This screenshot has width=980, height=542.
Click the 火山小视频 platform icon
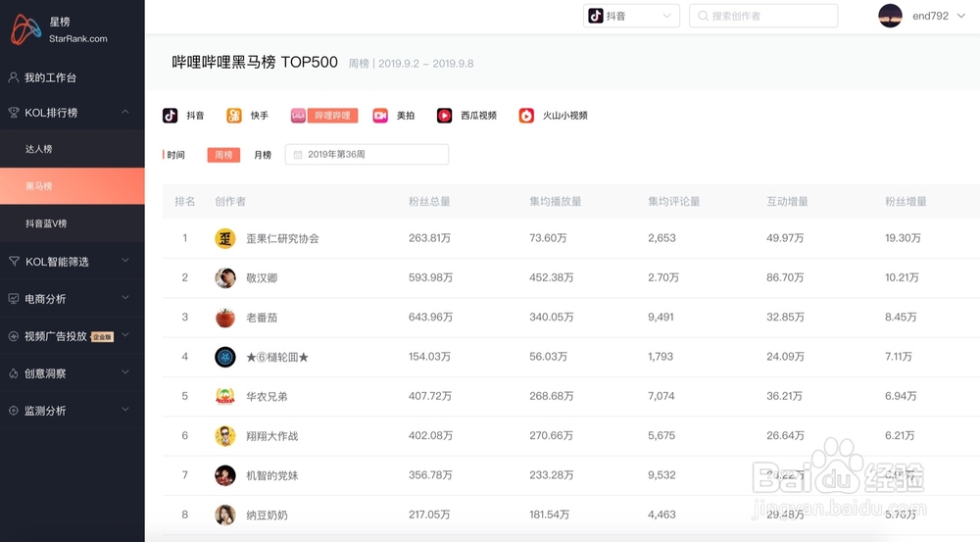(x=526, y=116)
